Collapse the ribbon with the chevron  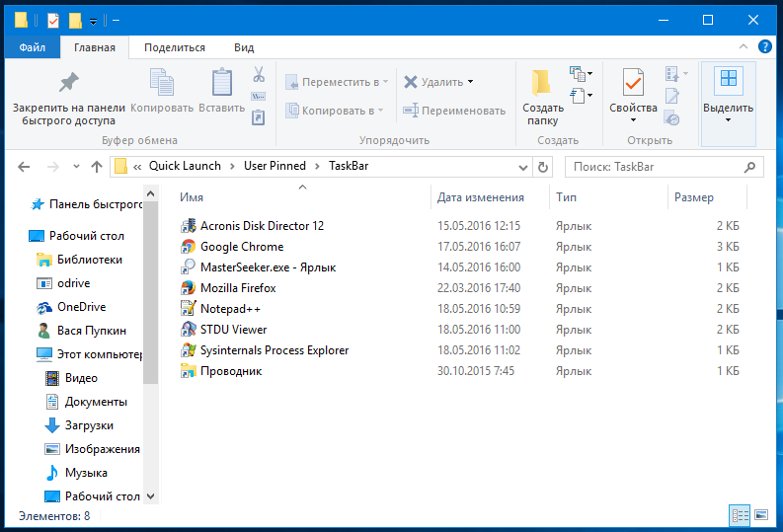click(744, 47)
